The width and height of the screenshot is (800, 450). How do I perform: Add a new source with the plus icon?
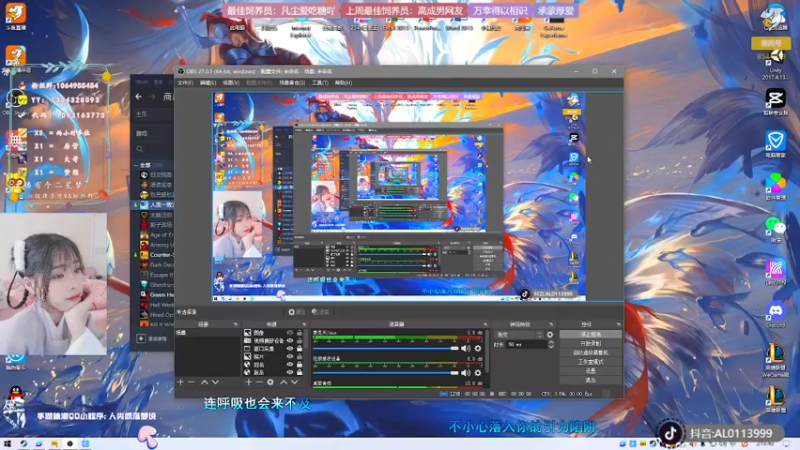point(248,382)
